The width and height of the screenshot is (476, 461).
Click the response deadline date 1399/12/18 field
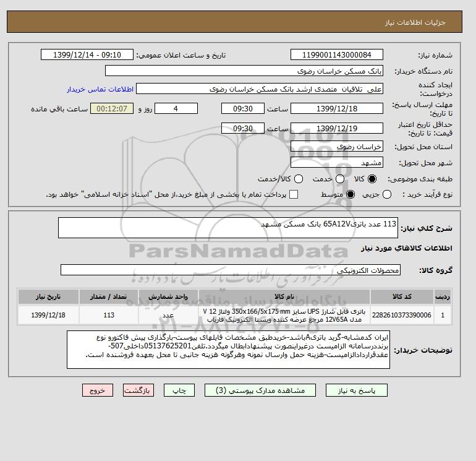[x=337, y=108]
